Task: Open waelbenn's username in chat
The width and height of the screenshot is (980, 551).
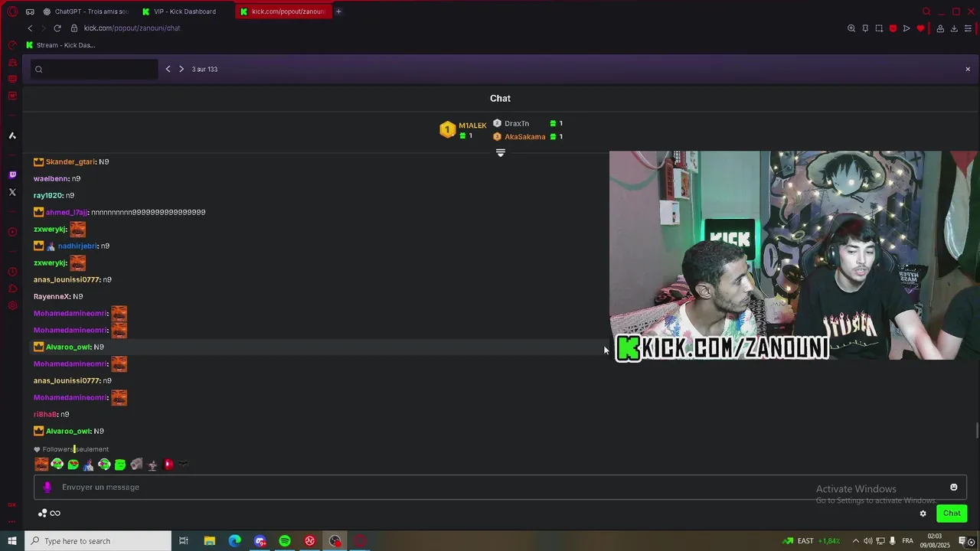Action: coord(51,178)
